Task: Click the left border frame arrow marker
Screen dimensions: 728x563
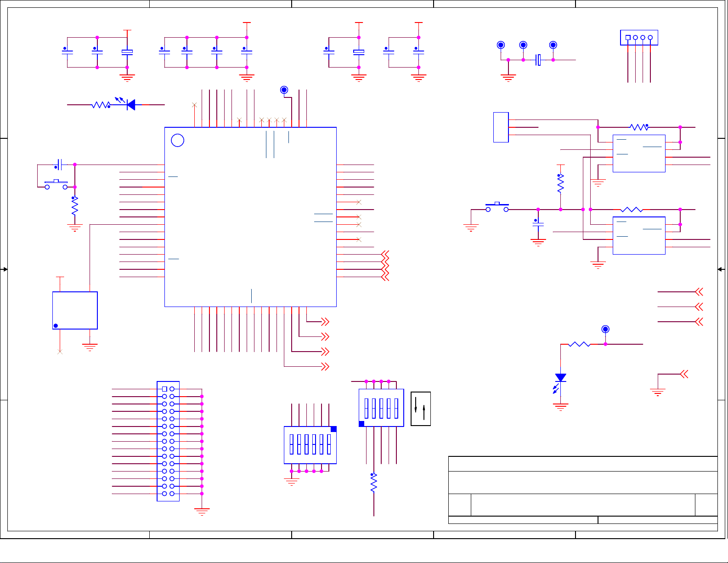Action: tap(5, 269)
